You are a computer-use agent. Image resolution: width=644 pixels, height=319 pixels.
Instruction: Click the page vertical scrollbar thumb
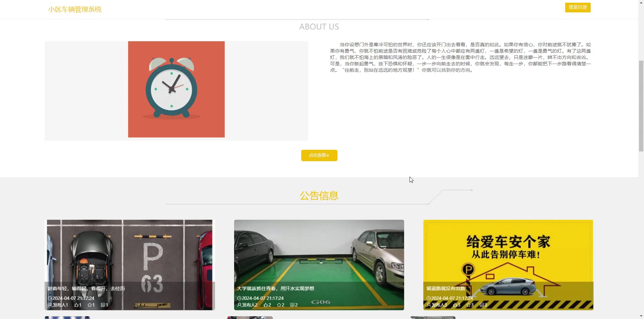coord(641,106)
